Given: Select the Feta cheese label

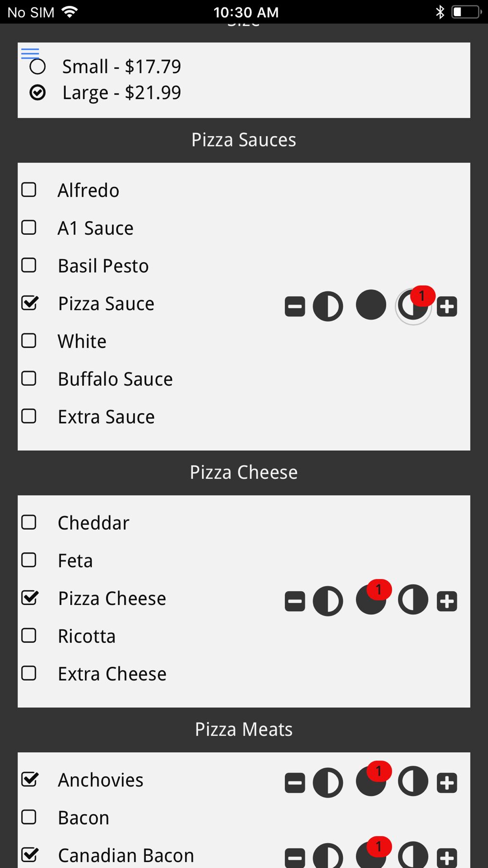Looking at the screenshot, I should click(75, 560).
